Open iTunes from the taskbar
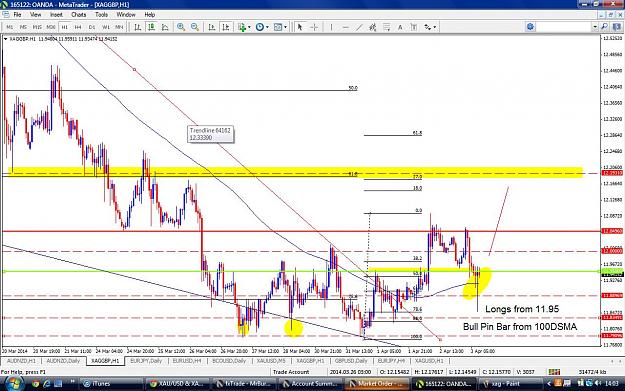 coord(112,384)
